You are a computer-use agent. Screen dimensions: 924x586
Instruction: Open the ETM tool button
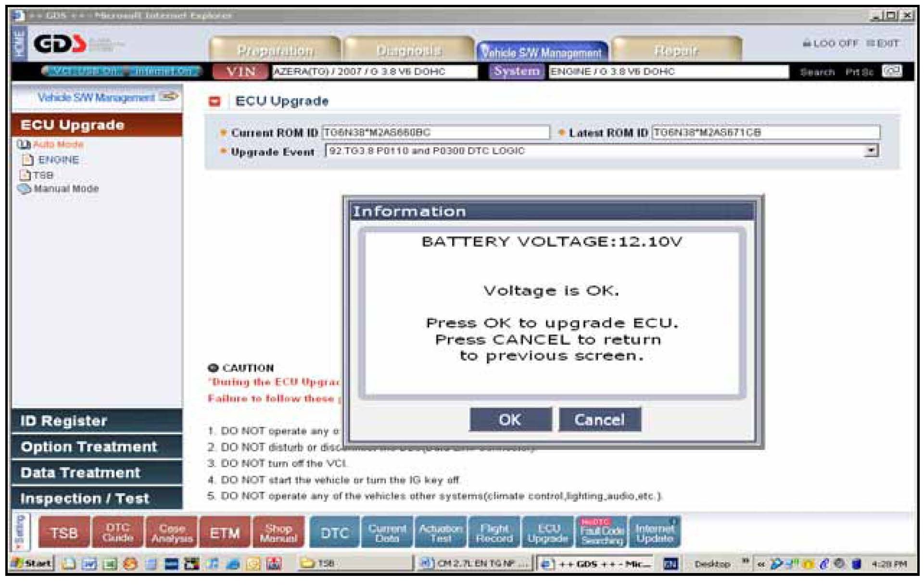[x=225, y=533]
